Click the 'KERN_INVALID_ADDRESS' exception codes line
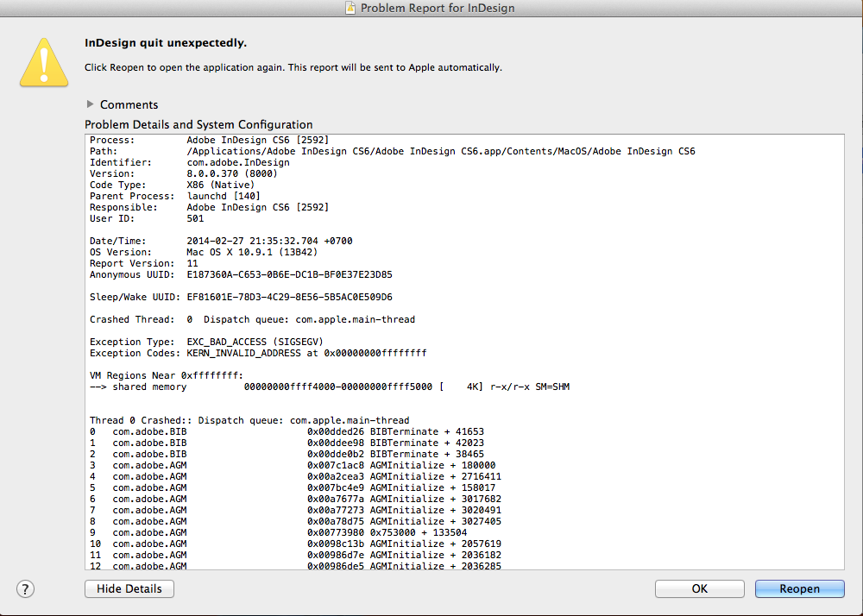This screenshot has width=863, height=616. [258, 353]
